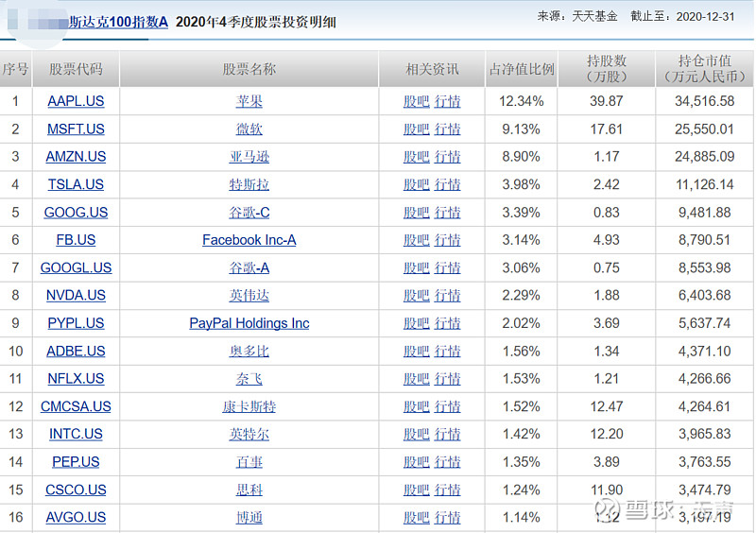The width and height of the screenshot is (756, 533).
Task: Open 股吧 link in the TSLA.US row
Action: tap(417, 184)
